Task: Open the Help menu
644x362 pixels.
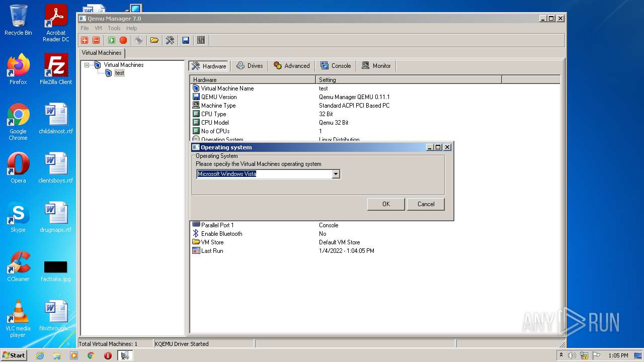Action: point(131,28)
